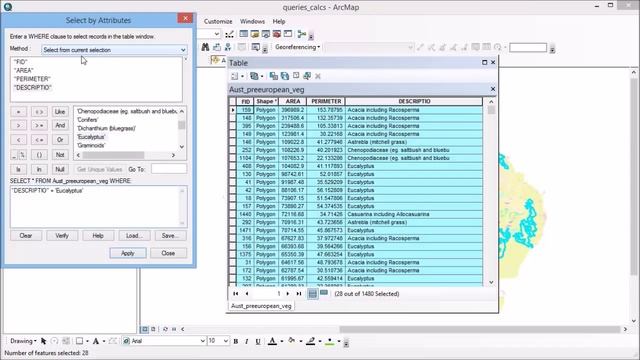
Task: Click Bold in the Drawing toolbar
Action: (x=236, y=341)
